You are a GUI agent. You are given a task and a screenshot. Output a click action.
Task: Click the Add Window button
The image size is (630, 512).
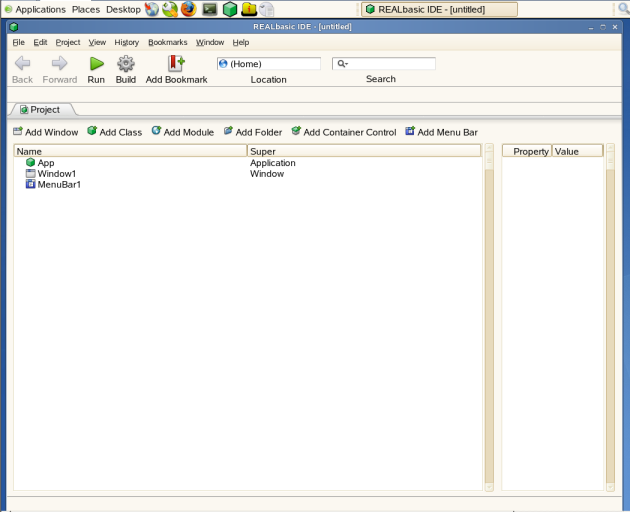pos(46,132)
